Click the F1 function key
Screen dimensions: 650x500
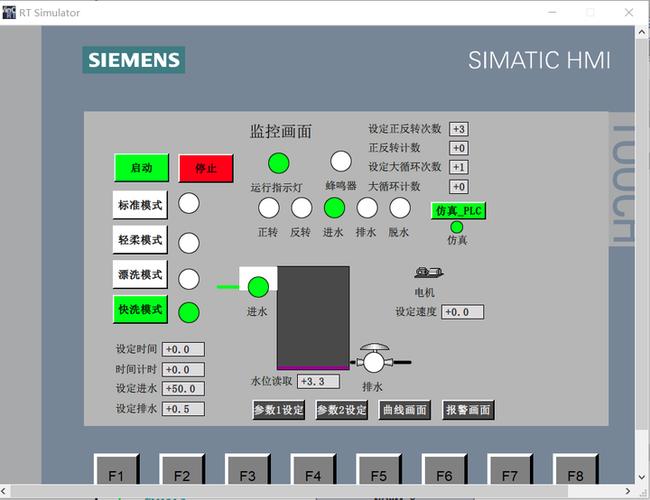point(116,469)
